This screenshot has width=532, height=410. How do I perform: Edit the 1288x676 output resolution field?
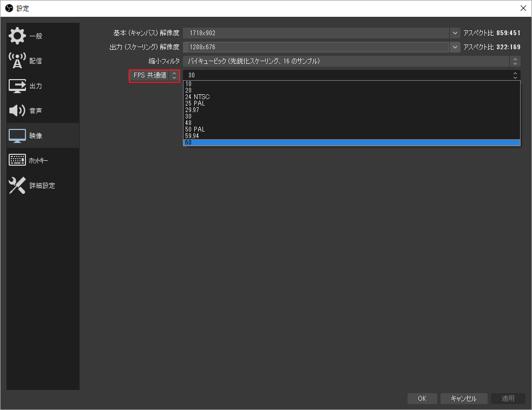316,47
